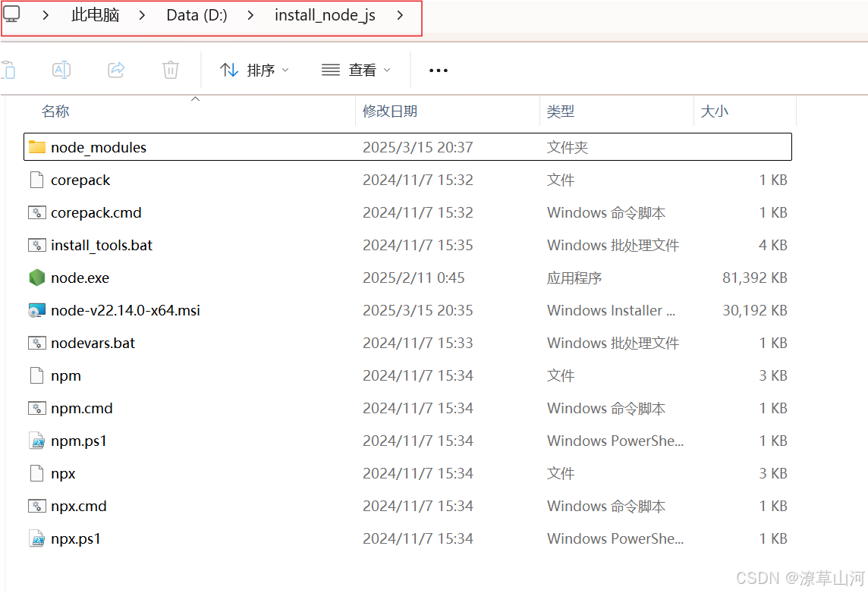Image resolution: width=868 pixels, height=593 pixels.
Task: Click the 30,192 KB size value
Action: (x=754, y=311)
